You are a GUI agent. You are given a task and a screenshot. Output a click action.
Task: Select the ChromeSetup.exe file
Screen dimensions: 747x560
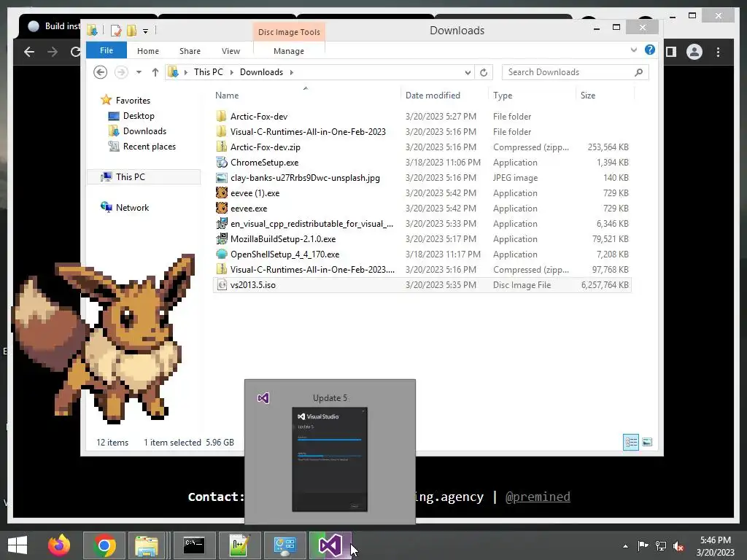(x=264, y=163)
